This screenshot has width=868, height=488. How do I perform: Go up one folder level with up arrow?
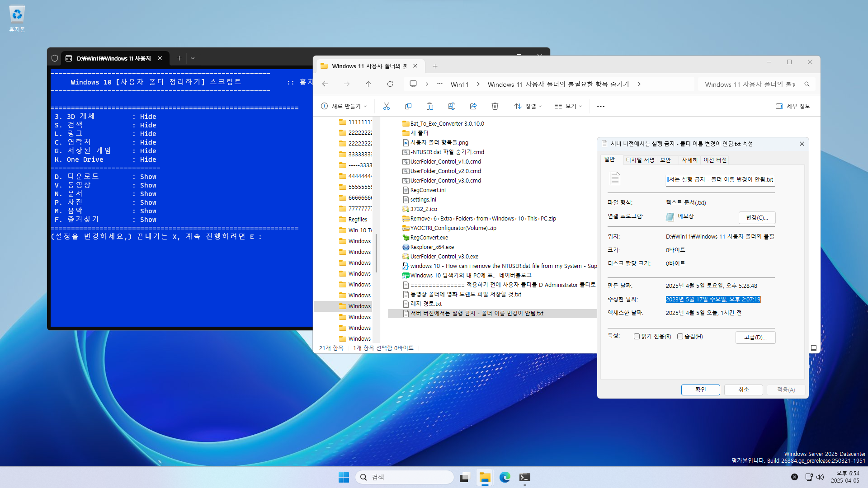coord(368,84)
